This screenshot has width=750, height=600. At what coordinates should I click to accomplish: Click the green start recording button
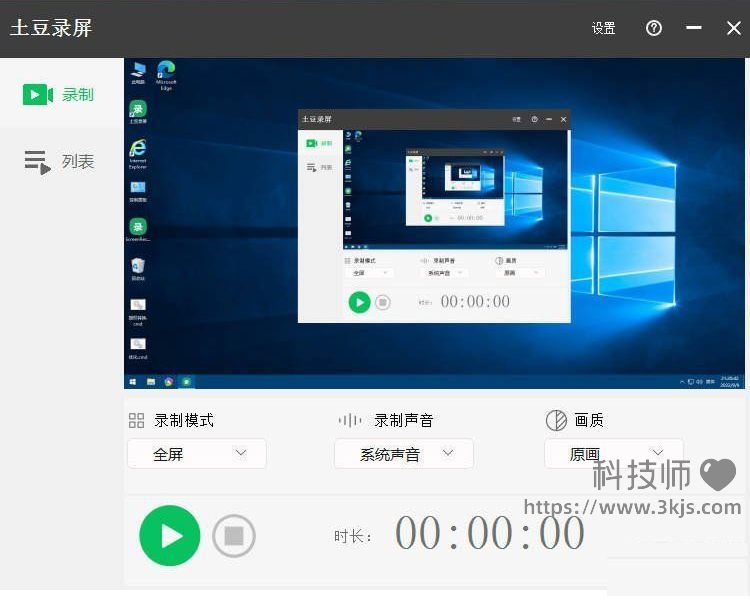(170, 536)
